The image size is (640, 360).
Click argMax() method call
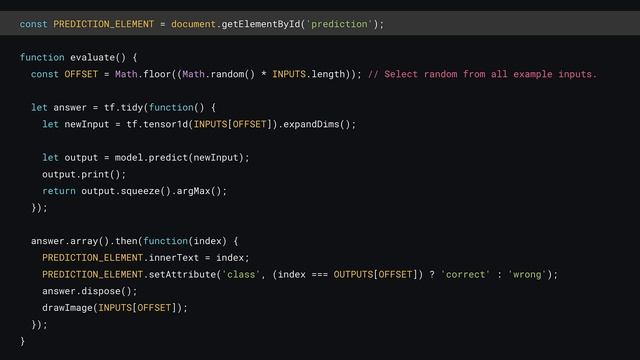[199, 191]
